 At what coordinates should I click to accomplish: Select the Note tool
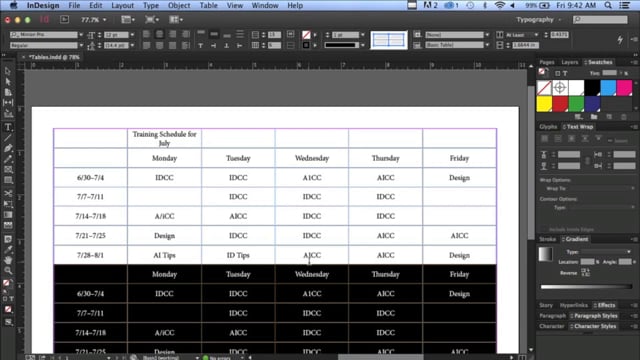(8, 239)
